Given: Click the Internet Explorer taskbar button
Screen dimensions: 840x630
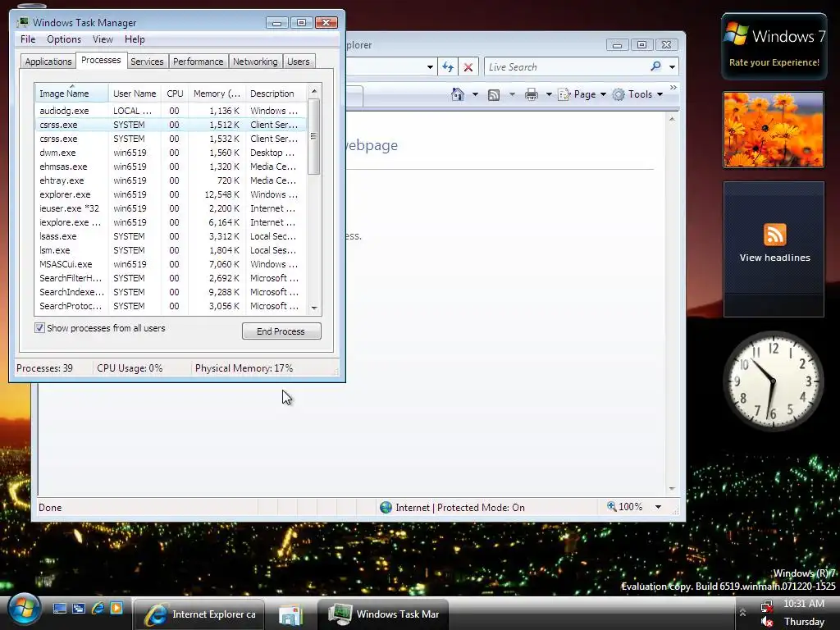Looking at the screenshot, I should tap(199, 614).
